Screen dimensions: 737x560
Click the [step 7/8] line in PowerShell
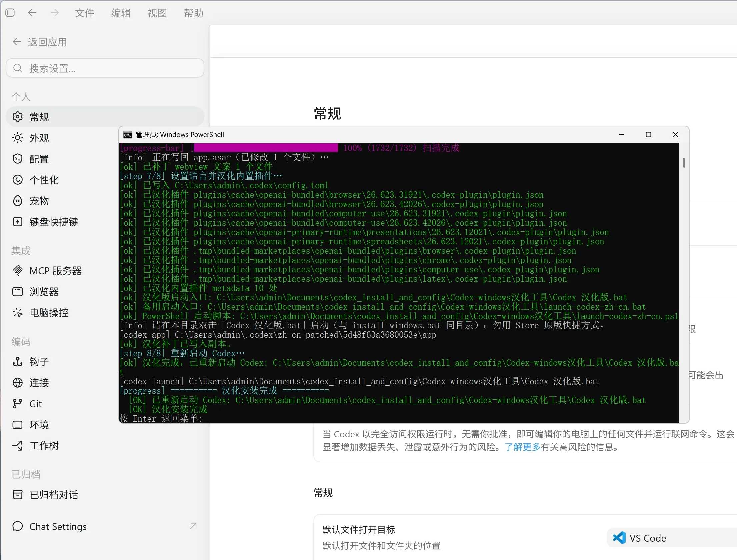[201, 176]
